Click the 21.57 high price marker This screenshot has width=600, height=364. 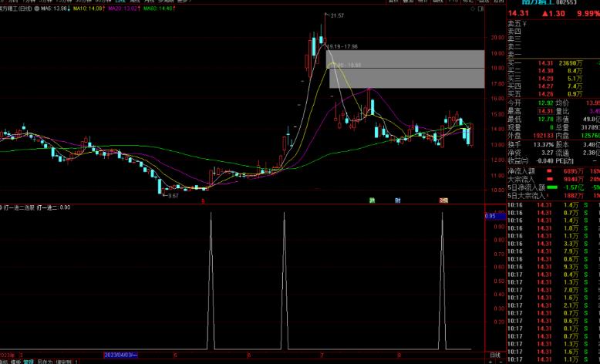(x=337, y=15)
